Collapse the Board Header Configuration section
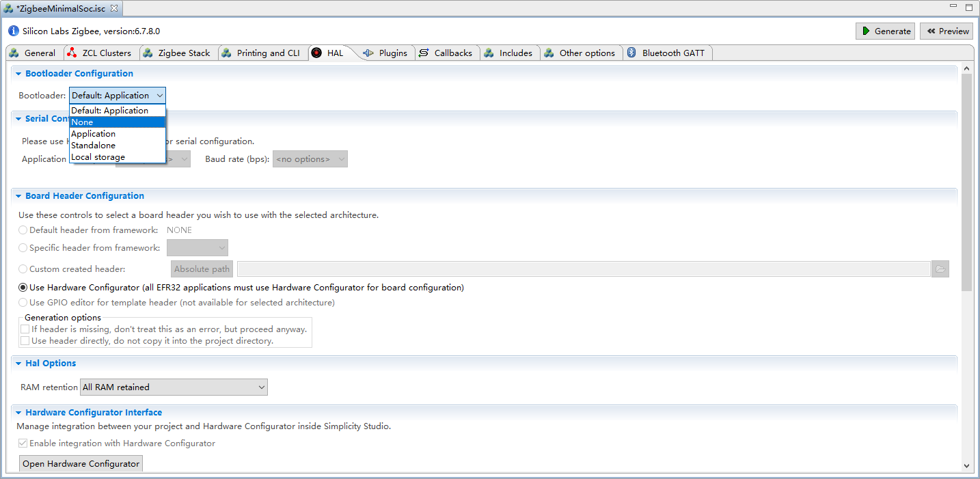Screen dimensions: 980x479 18,196
